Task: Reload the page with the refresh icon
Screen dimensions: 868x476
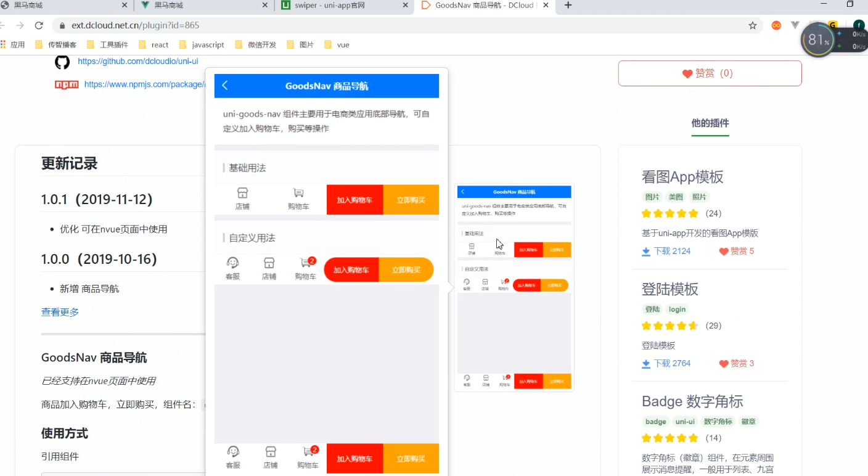Action: [x=39, y=25]
